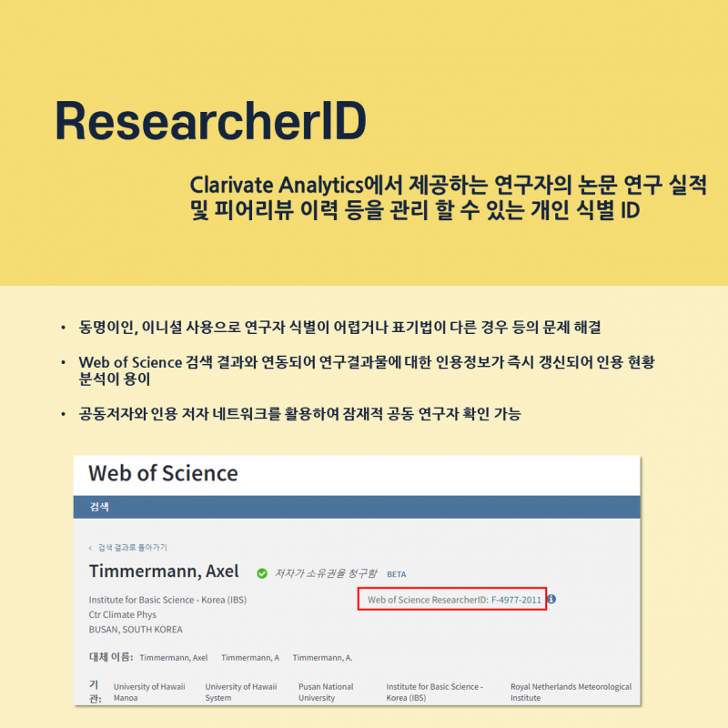Click the ResearcherID slide title
The width and height of the screenshot is (728, 728).
point(210,120)
